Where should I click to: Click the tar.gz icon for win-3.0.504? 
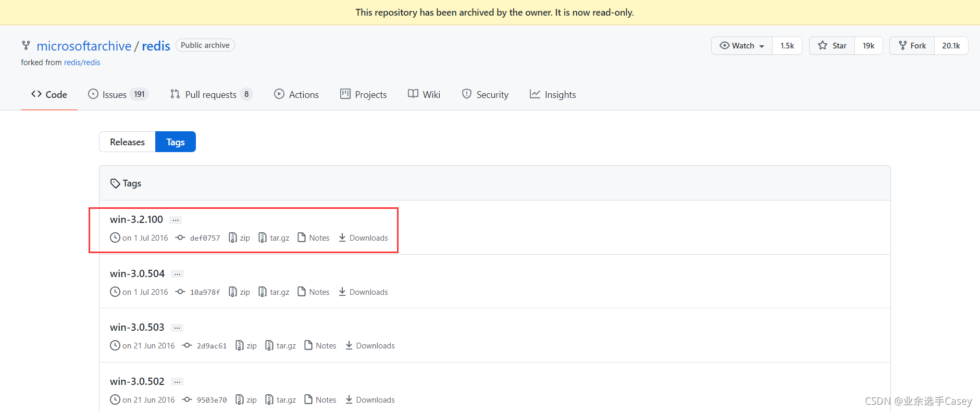point(263,292)
